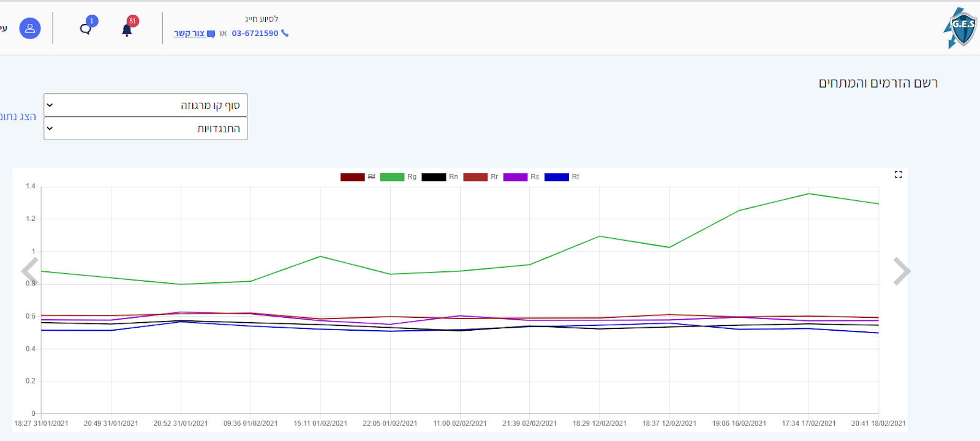Click the G.E.S shield logo
This screenshot has height=441, width=980.
960,28
